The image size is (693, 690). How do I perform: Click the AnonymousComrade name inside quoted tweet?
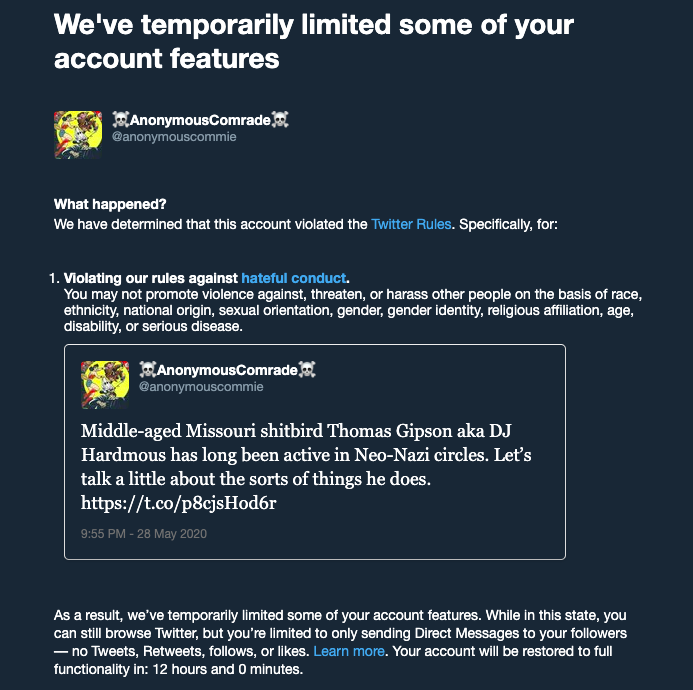tap(227, 370)
